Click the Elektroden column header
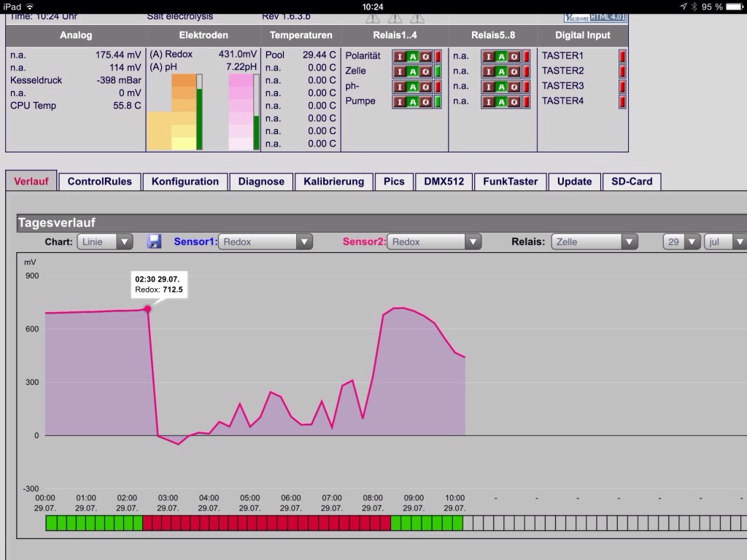Screen dimensions: 747x560 [x=204, y=35]
